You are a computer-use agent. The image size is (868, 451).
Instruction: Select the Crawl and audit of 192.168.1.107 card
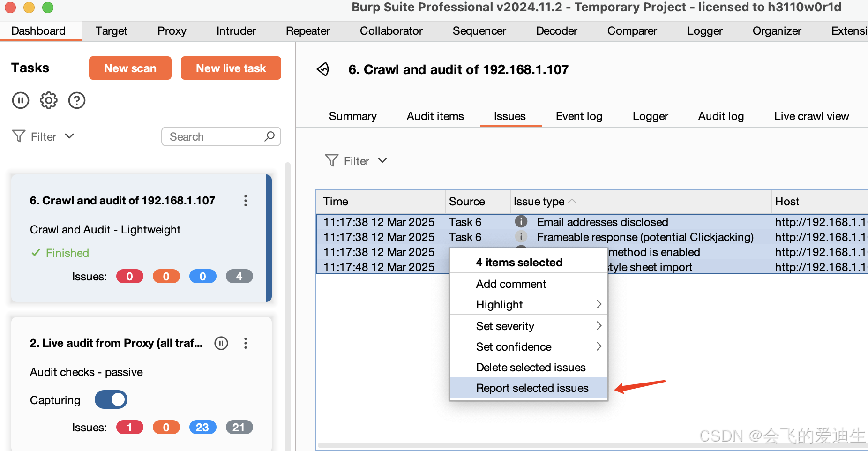(x=141, y=238)
